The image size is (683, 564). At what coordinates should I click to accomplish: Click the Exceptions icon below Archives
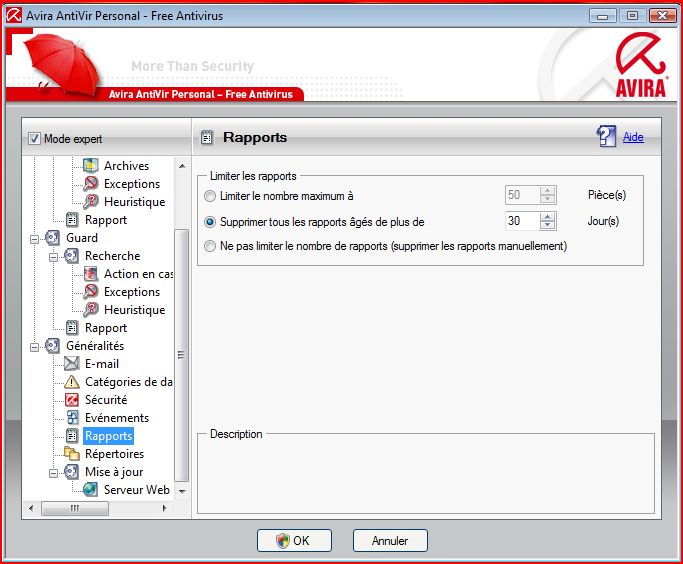[90, 183]
